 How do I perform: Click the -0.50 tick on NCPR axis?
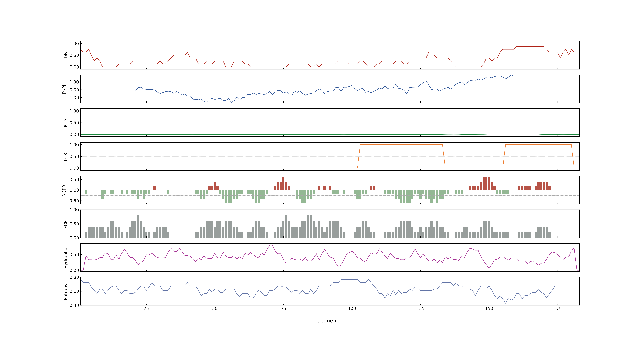(73, 201)
